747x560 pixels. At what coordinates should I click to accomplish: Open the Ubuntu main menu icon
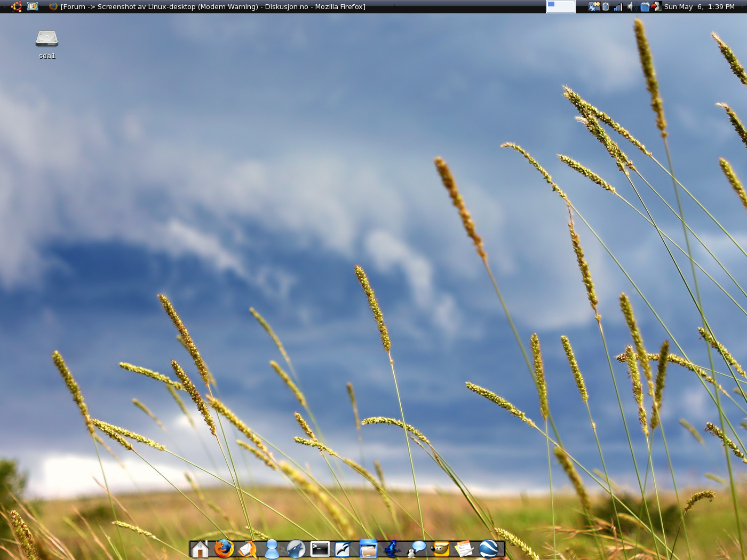click(x=16, y=6)
